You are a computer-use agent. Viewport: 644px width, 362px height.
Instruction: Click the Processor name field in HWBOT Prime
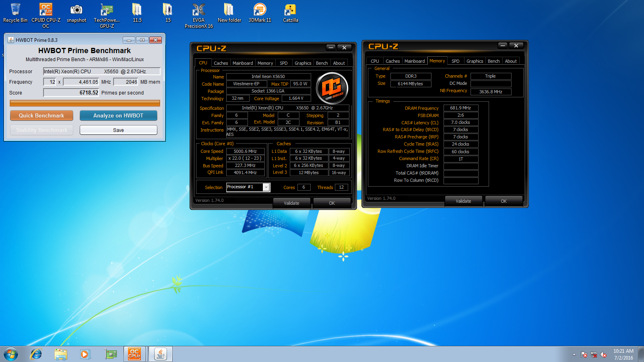pyautogui.click(x=102, y=71)
